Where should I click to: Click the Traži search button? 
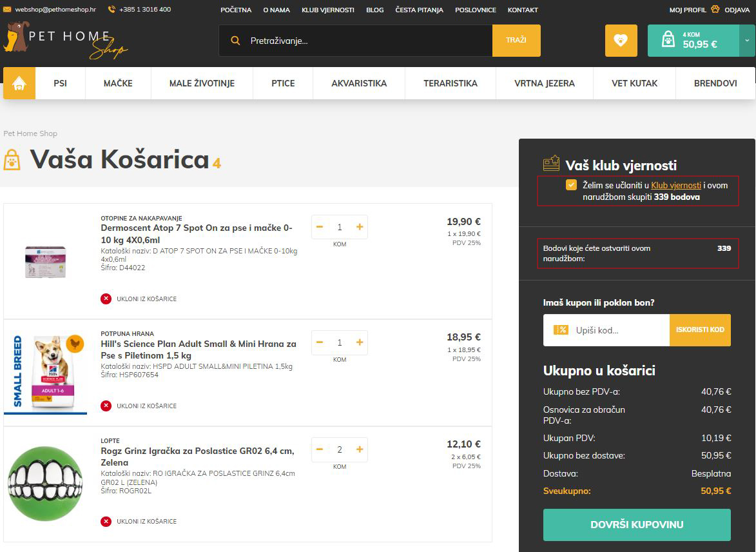pyautogui.click(x=516, y=41)
